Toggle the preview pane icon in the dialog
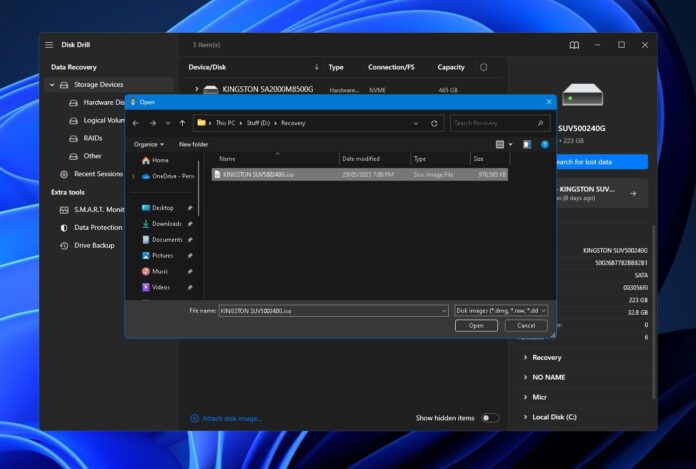The height and width of the screenshot is (469, 696). 527,144
